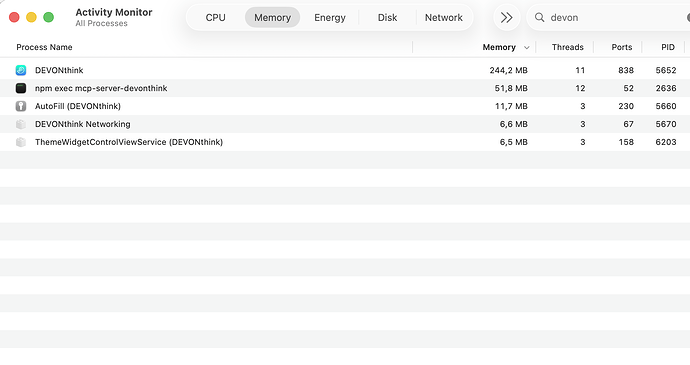Click the memory value 6,5 MB
690x365 pixels.
click(x=514, y=142)
